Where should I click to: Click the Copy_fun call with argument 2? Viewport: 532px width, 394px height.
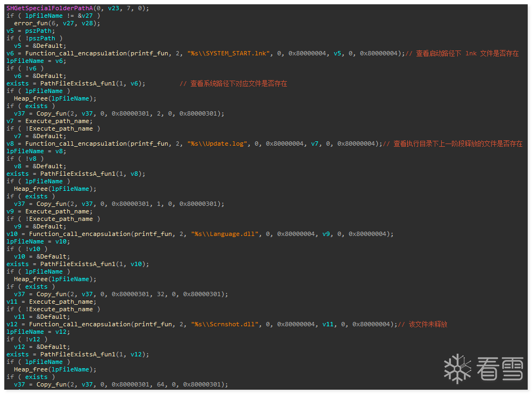(119, 113)
